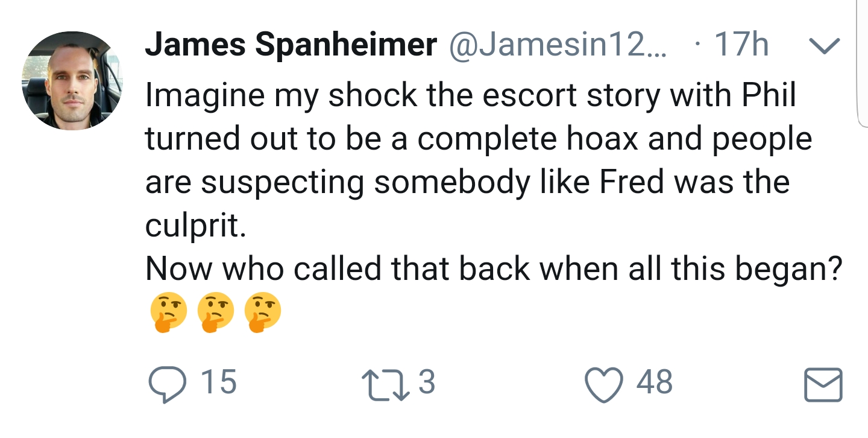Click the line 'Now who called that back'
The image size is (868, 438).
click(x=492, y=269)
